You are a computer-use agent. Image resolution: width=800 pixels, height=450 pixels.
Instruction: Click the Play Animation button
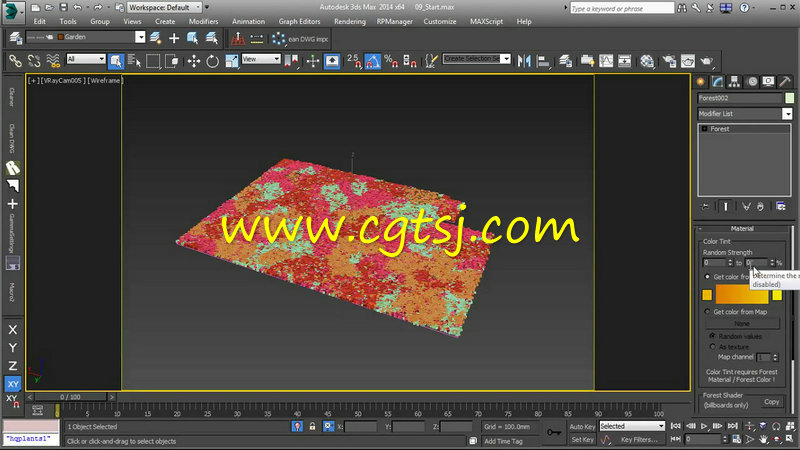click(704, 426)
